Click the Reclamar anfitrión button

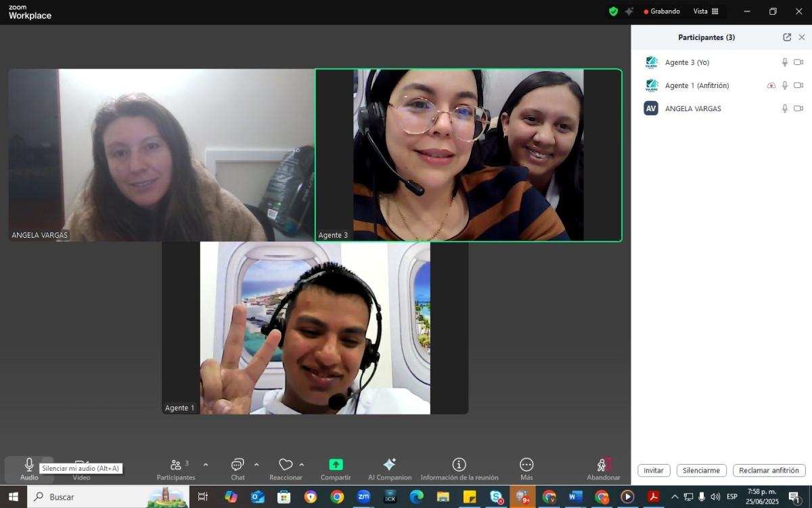[769, 470]
